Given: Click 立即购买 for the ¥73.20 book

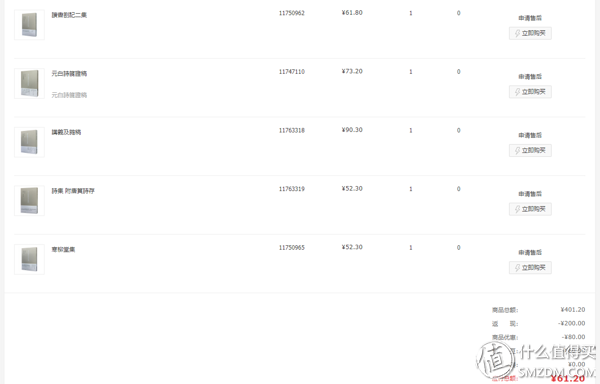Looking at the screenshot, I should pyautogui.click(x=530, y=92).
